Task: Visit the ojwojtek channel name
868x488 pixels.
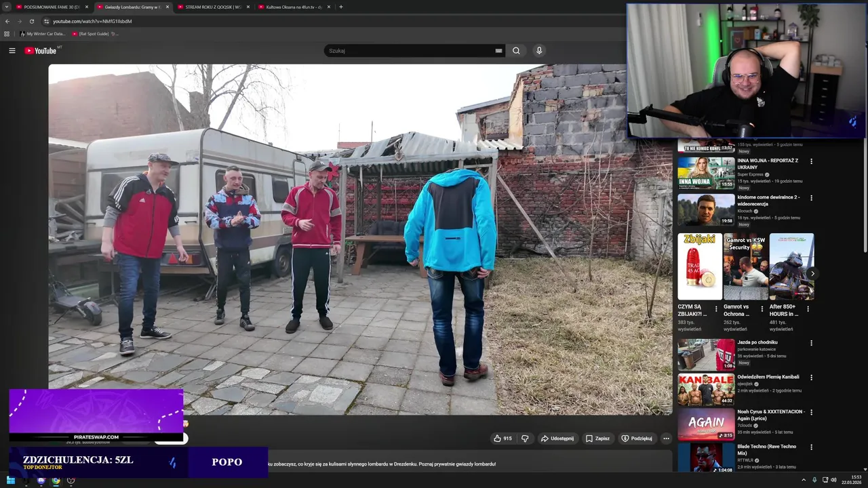Action: tap(746, 384)
